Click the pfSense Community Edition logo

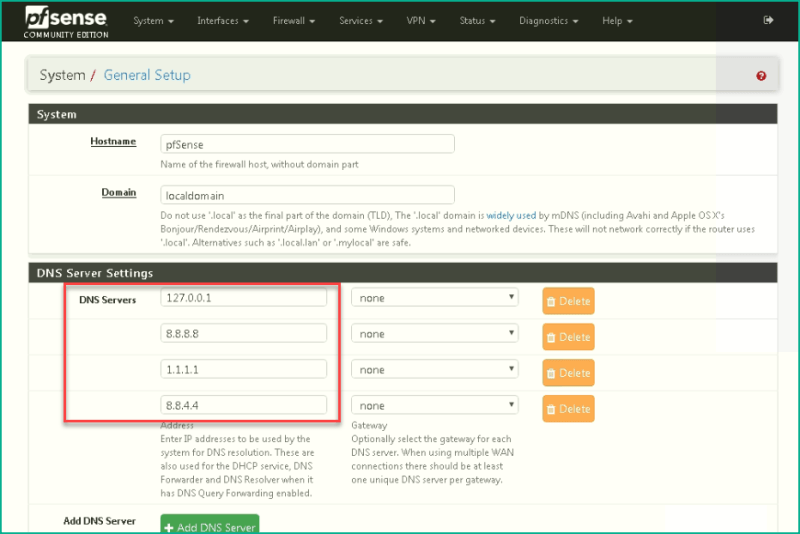(66, 22)
